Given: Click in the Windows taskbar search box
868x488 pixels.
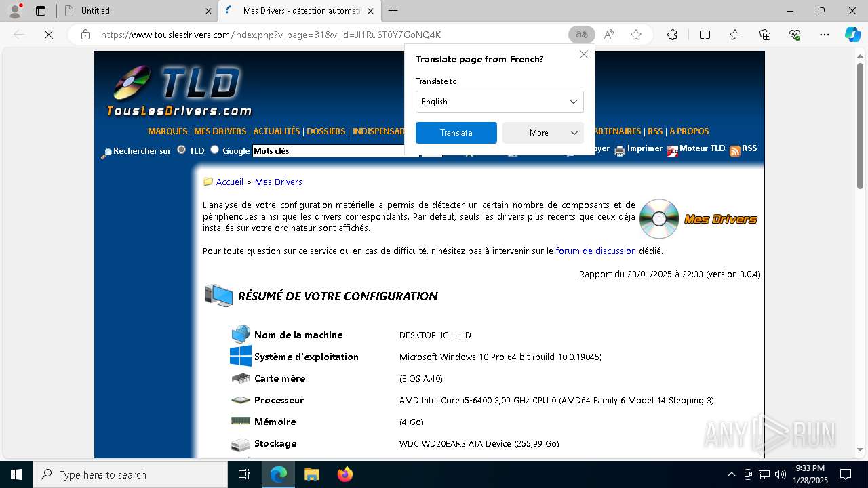Looking at the screenshot, I should (130, 474).
